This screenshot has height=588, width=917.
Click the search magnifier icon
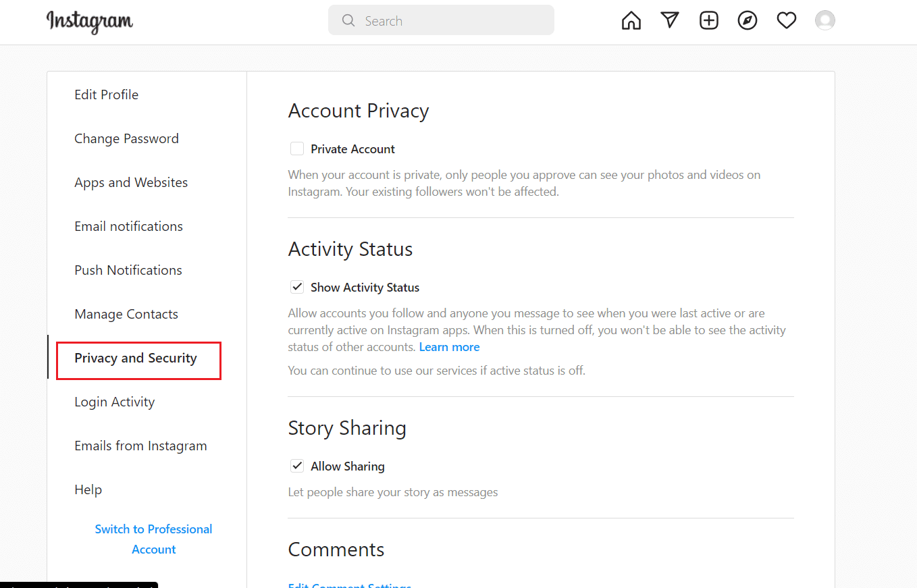348,20
